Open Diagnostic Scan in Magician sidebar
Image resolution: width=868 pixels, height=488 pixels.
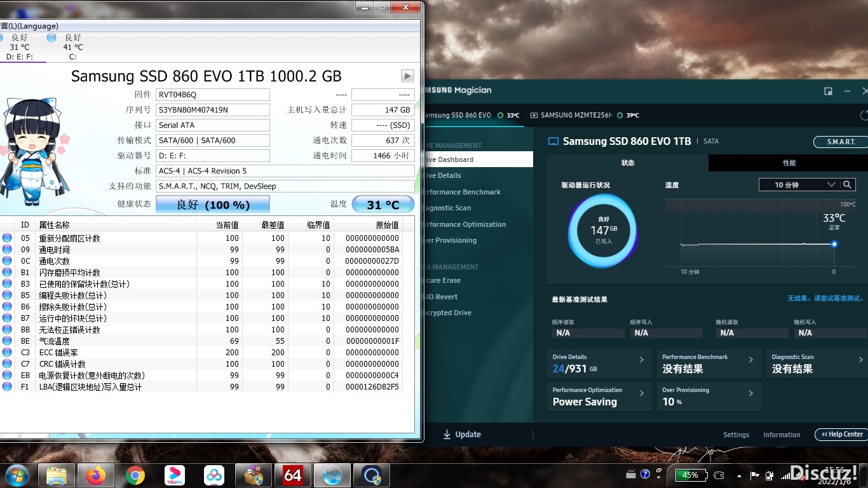click(447, 208)
